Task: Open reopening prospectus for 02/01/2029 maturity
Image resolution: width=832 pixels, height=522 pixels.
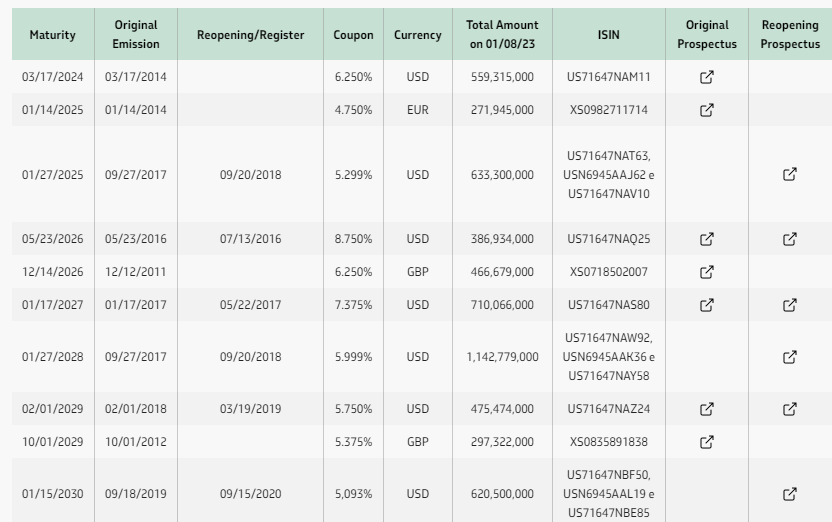Action: pyautogui.click(x=790, y=409)
